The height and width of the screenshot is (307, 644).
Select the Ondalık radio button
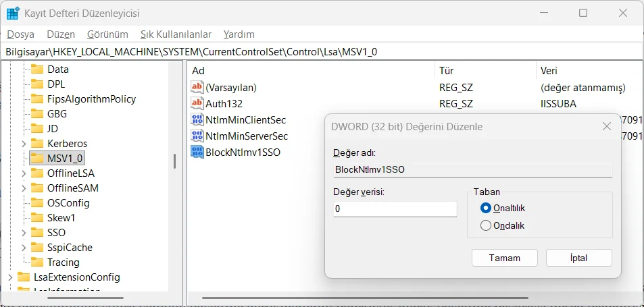coord(485,225)
